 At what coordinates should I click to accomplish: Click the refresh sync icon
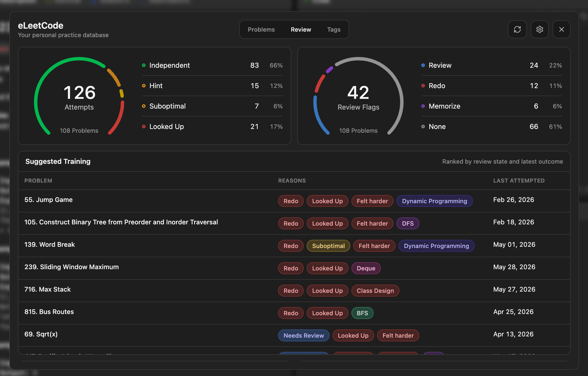(517, 29)
